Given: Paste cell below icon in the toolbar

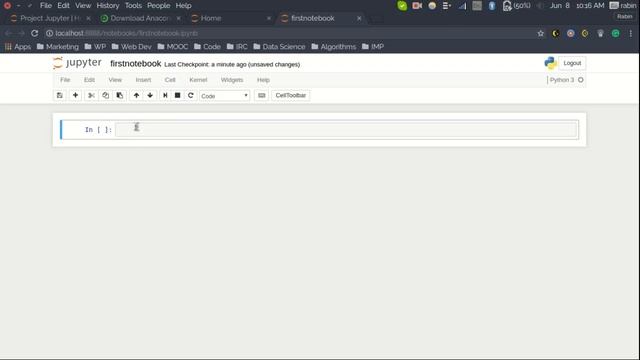Looking at the screenshot, I should (120, 96).
